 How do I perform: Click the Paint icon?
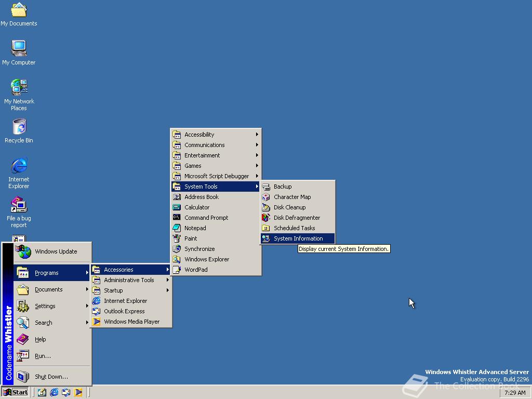pyautogui.click(x=177, y=238)
